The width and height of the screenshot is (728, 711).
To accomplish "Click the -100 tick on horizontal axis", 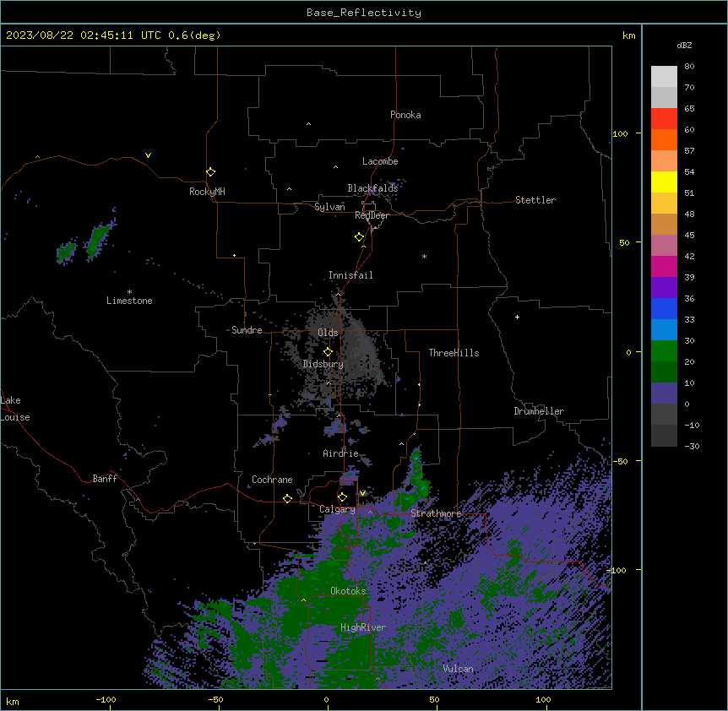I will [x=106, y=699].
